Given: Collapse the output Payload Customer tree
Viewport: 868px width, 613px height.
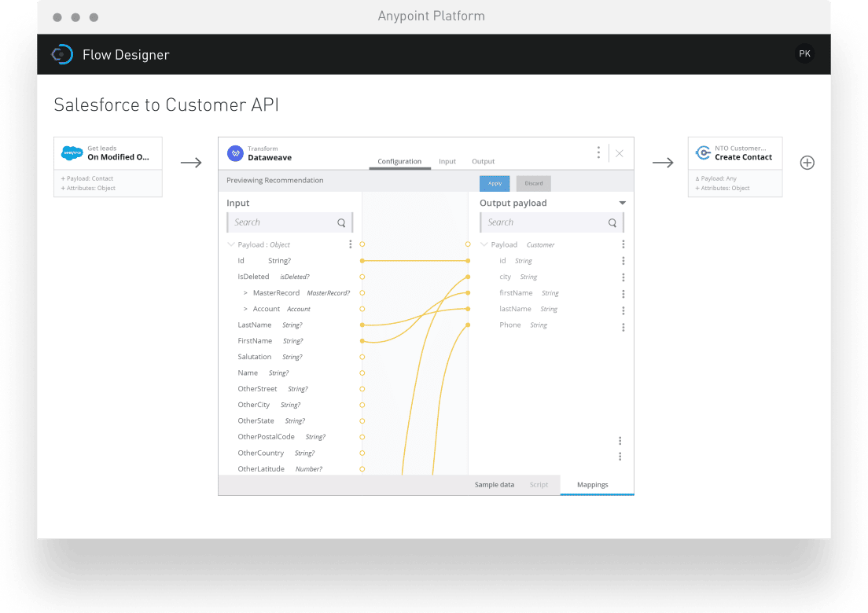Looking at the screenshot, I should 484,244.
